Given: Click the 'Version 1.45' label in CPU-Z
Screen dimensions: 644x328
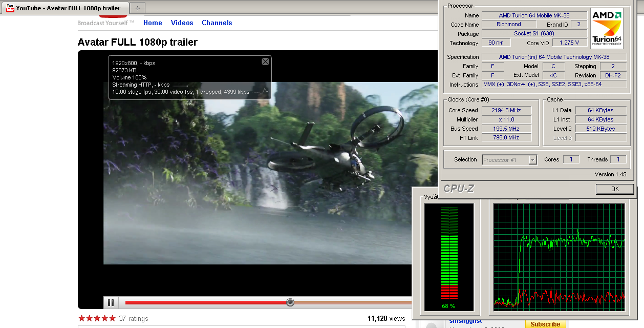Looking at the screenshot, I should tap(610, 174).
